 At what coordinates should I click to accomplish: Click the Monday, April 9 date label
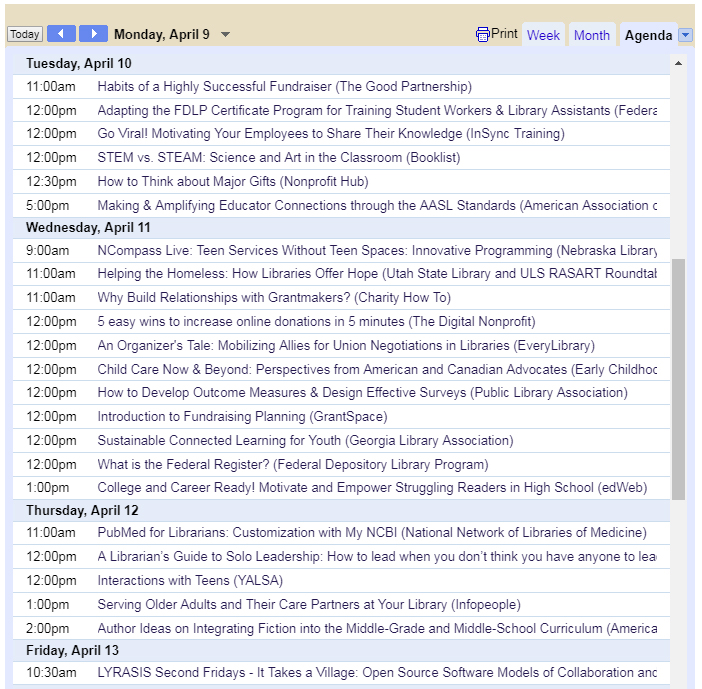tap(162, 34)
